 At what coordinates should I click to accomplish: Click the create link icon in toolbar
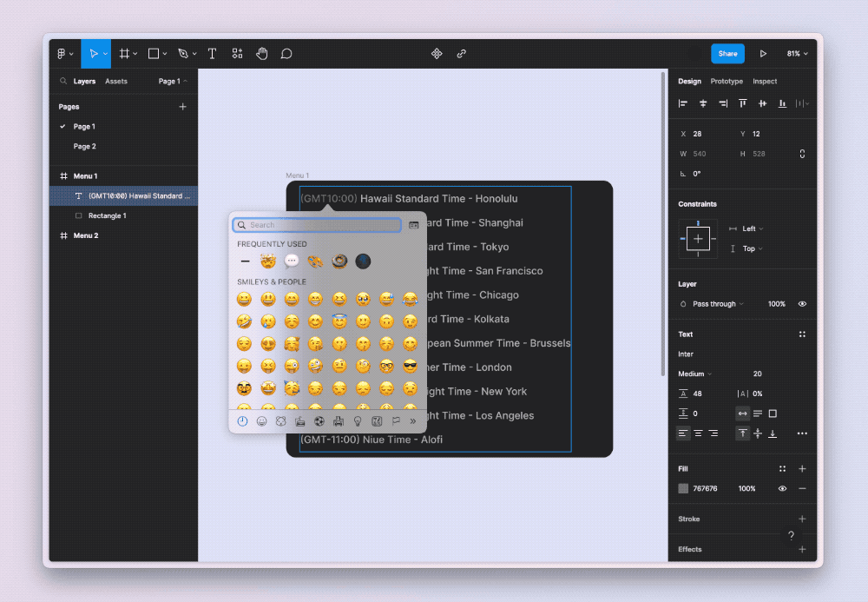tap(461, 54)
